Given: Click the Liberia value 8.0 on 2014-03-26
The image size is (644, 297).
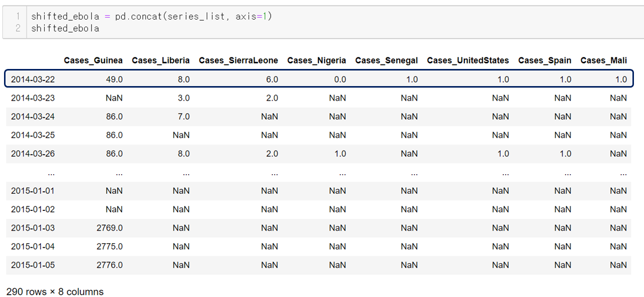Looking at the screenshot, I should 184,154.
